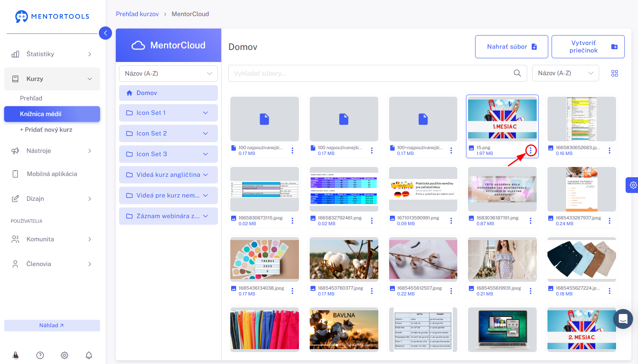
Task: Open the bottom sidebar settings gear
Action: (65, 355)
